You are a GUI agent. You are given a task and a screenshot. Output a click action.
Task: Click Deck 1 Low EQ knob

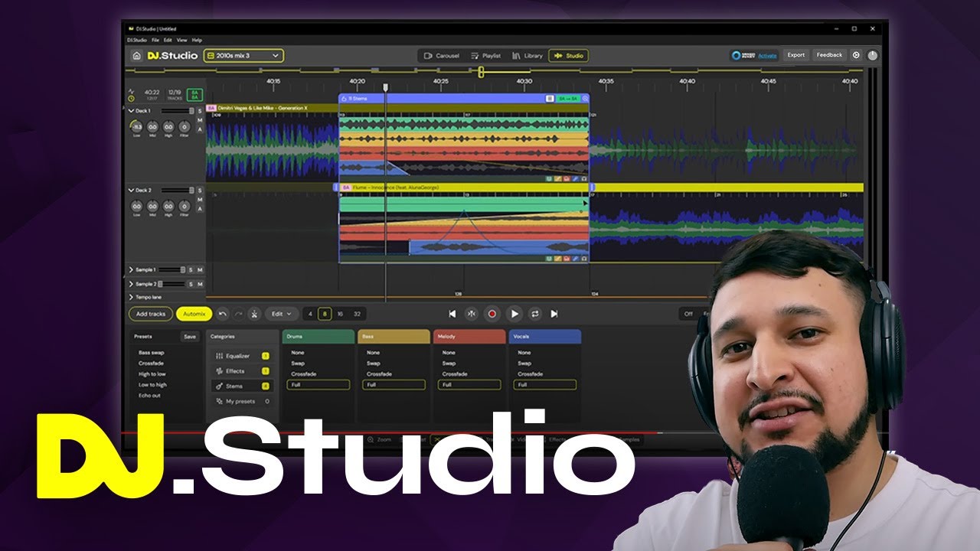[136, 127]
